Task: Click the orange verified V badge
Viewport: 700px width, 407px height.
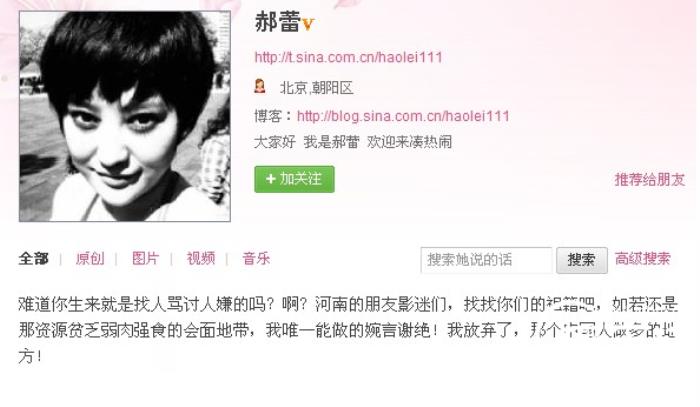Action: pos(308,24)
